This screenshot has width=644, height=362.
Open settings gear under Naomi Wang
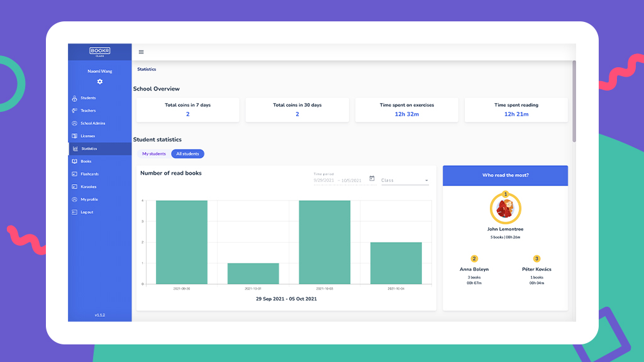point(100,82)
